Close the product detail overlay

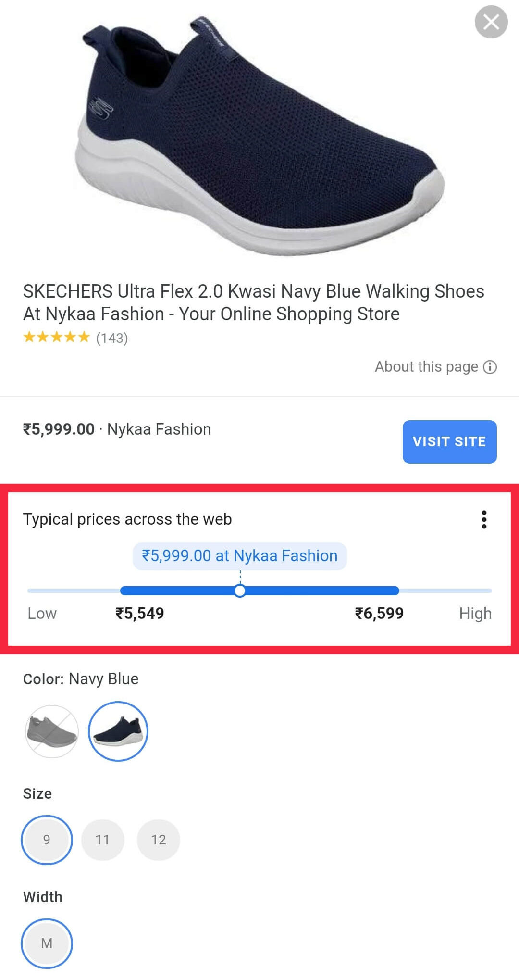491,22
